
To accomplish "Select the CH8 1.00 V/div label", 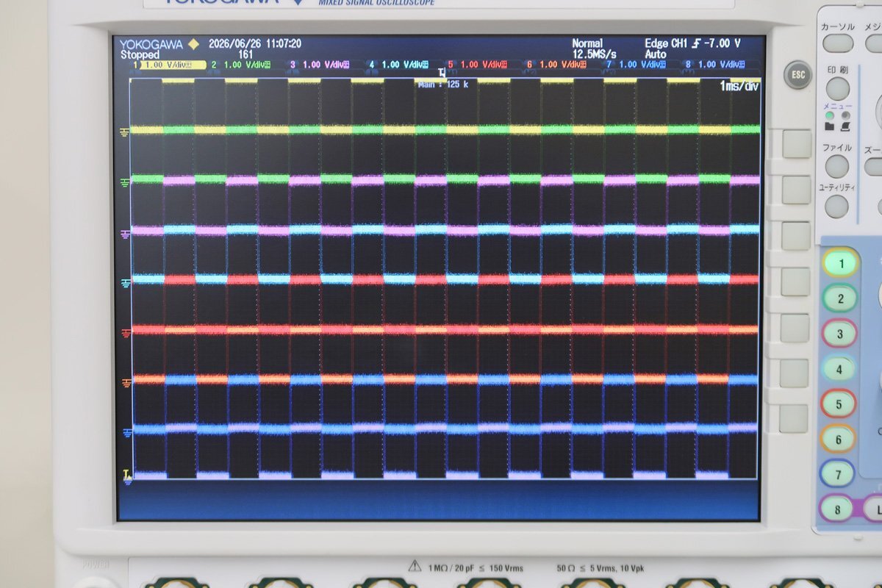I will 720,65.
